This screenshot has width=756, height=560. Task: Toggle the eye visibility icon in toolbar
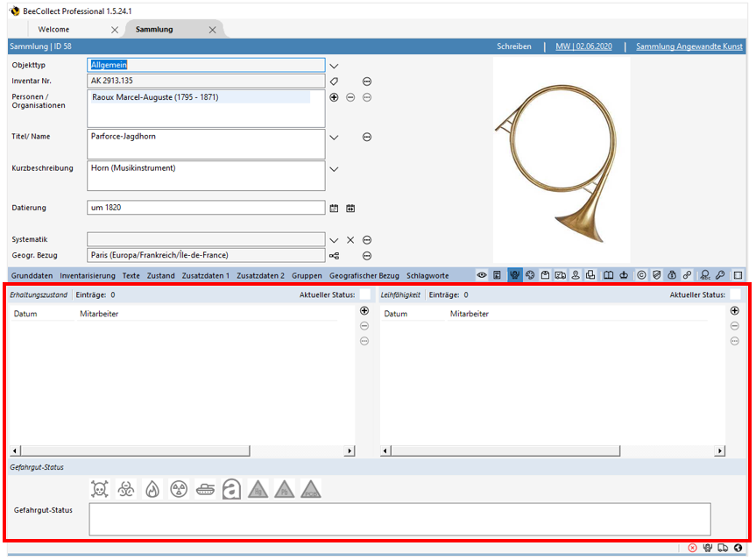[x=482, y=275]
